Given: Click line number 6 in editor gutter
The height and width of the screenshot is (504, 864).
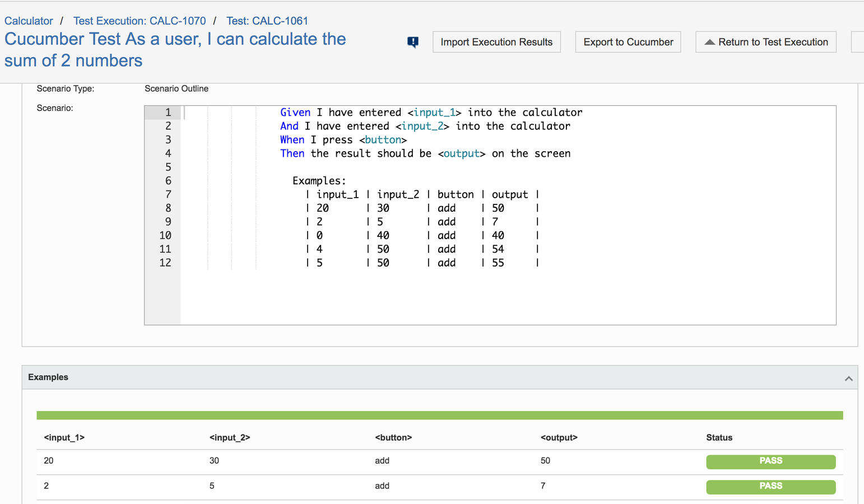Looking at the screenshot, I should pyautogui.click(x=168, y=181).
